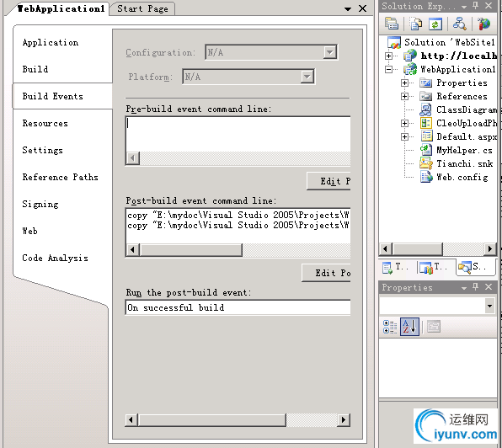
Task: Open the Settings properties tab
Action: pos(43,150)
